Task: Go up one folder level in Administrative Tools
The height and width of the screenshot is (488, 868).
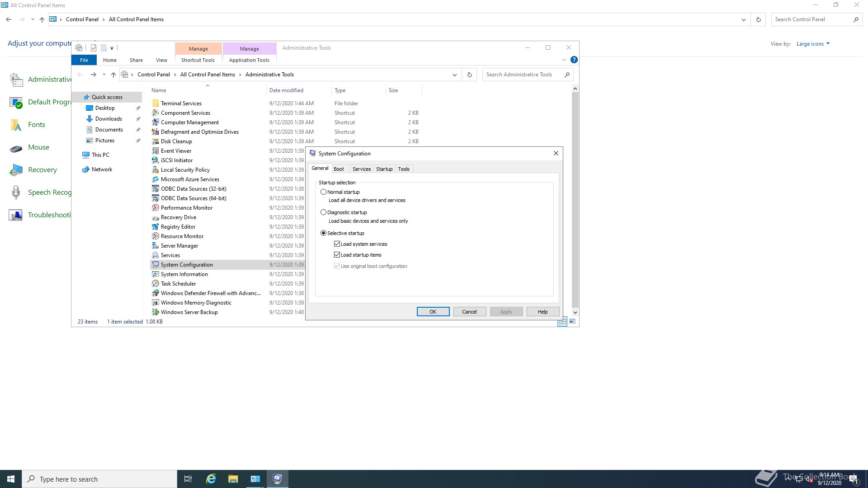Action: [113, 75]
